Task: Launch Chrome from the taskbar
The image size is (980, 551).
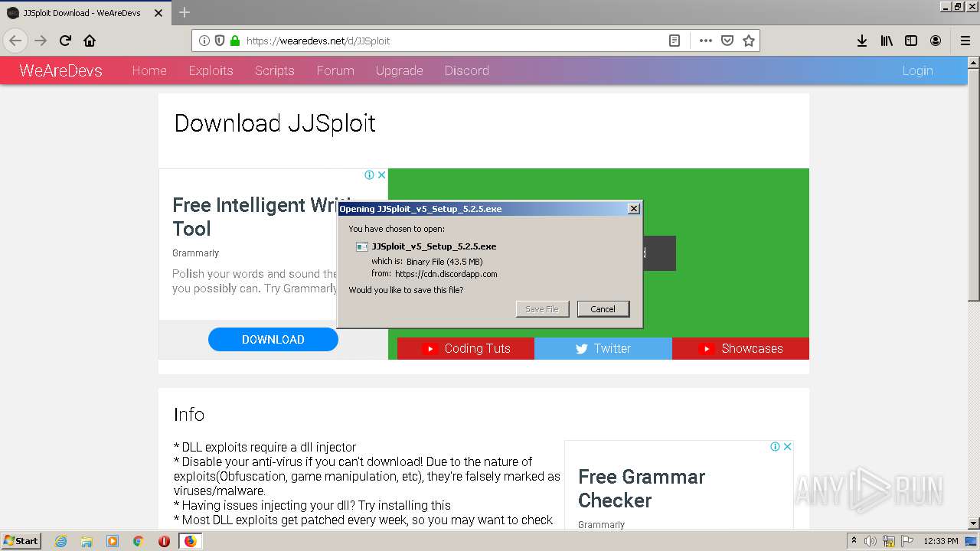Action: (139, 541)
